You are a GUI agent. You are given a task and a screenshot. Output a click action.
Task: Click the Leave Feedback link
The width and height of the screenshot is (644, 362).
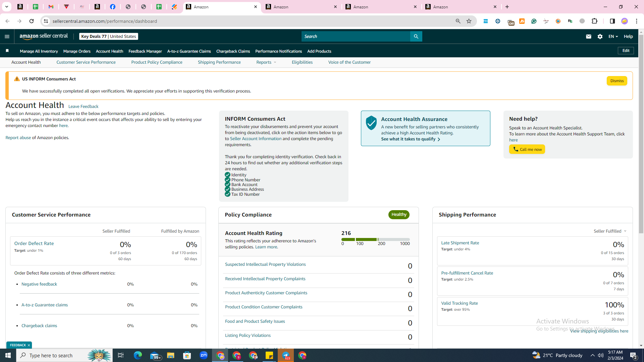pos(83,107)
